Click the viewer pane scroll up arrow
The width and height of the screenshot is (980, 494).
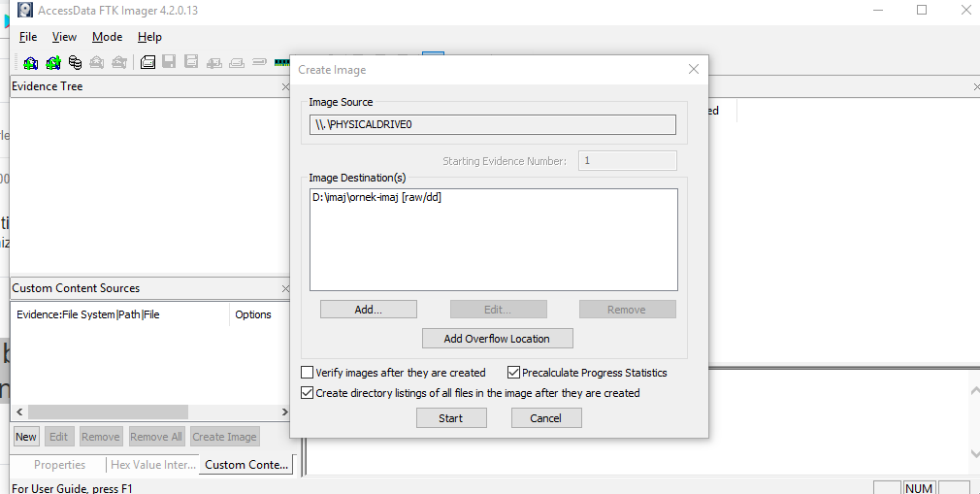[974, 391]
